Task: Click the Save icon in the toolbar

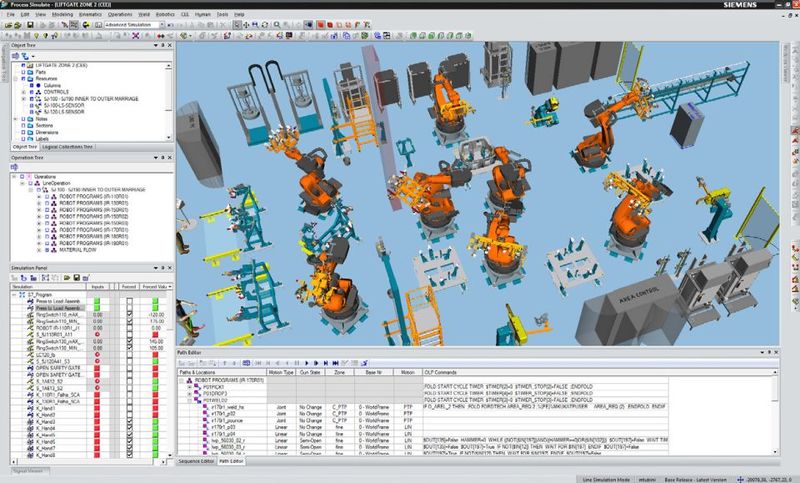Action: tap(30, 27)
